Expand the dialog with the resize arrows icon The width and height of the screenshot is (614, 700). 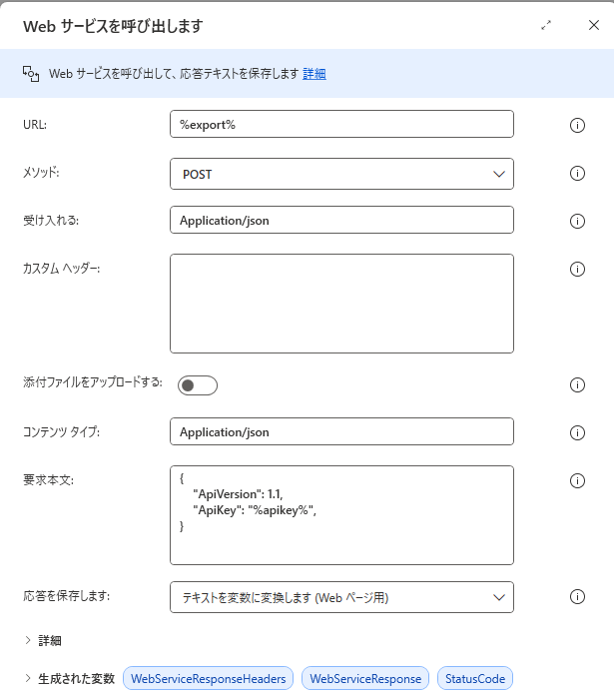[546, 25]
